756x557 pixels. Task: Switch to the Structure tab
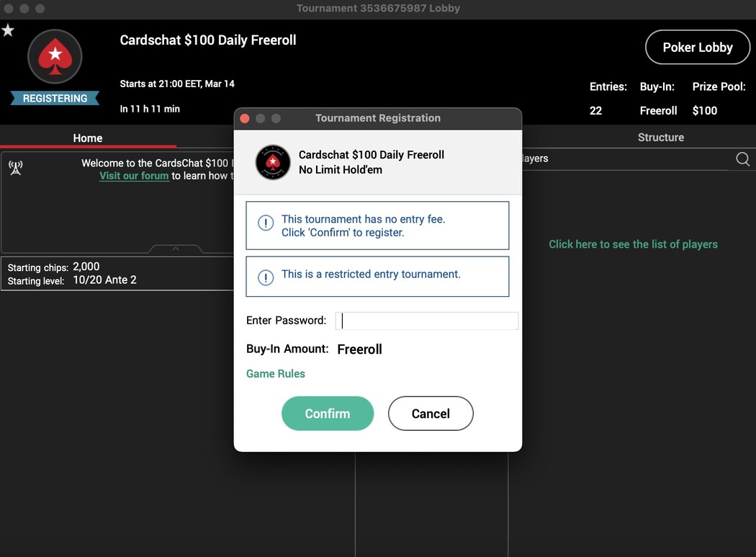(660, 138)
